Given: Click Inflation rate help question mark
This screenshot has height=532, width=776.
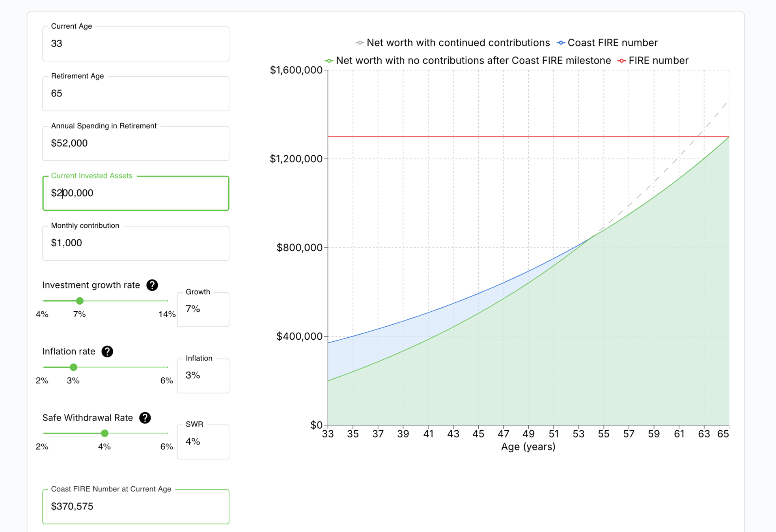Looking at the screenshot, I should pos(107,351).
